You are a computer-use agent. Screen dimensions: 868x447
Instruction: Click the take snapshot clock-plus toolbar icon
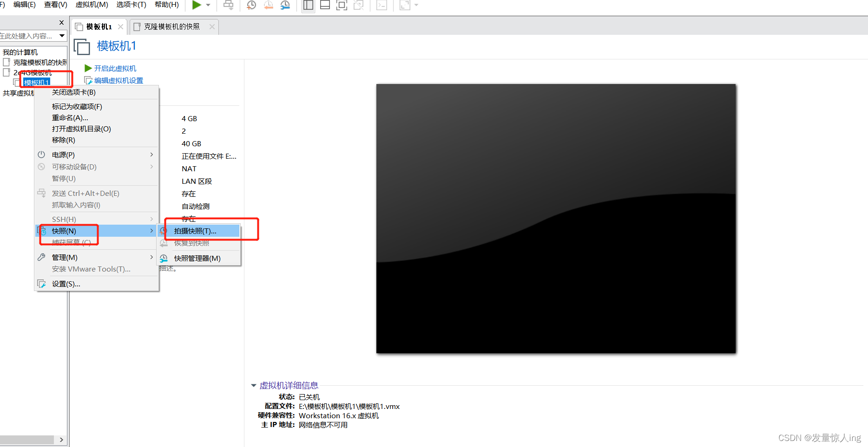(251, 5)
